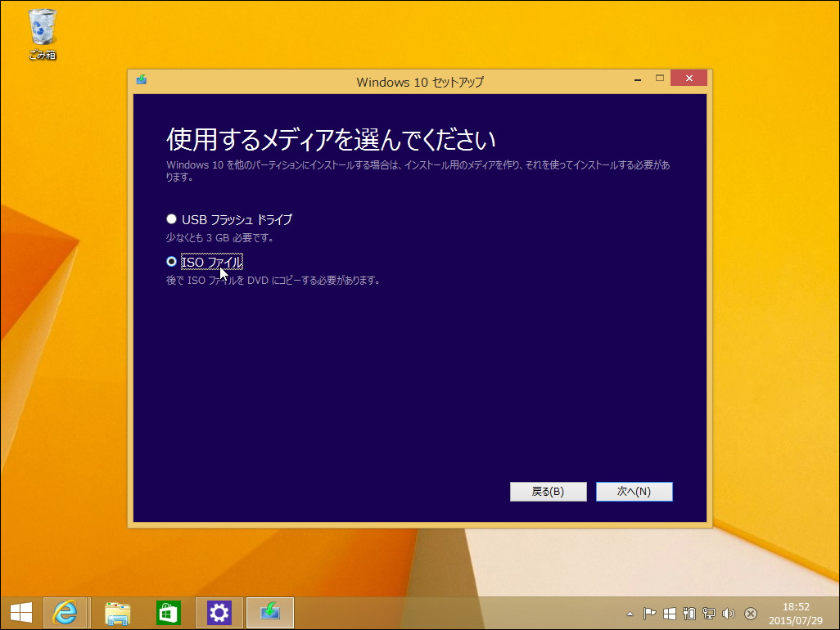This screenshot has height=630, width=840.
Task: Click the Start button
Action: 21,612
